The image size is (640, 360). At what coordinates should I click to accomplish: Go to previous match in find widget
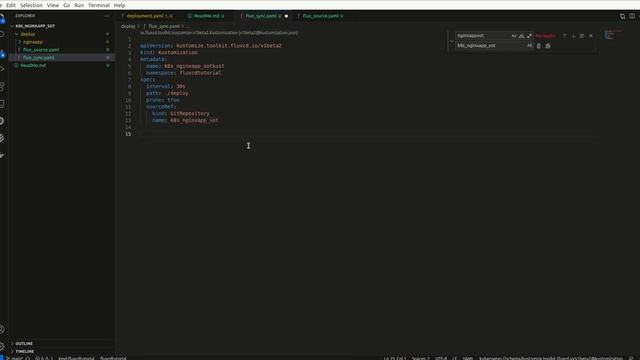click(x=565, y=36)
